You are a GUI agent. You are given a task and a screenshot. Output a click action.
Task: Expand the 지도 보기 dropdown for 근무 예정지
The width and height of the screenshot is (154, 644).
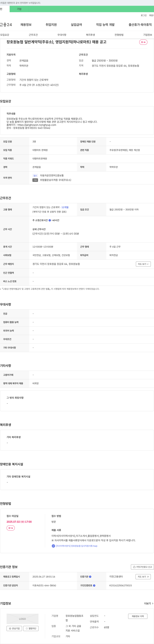tap(143, 264)
